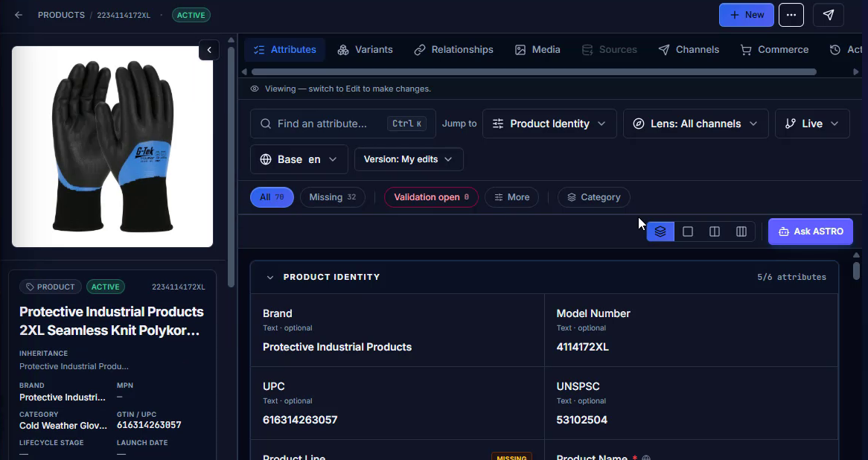Open the Lens: All channels dropdown
This screenshot has height=460, width=868.
pos(695,124)
